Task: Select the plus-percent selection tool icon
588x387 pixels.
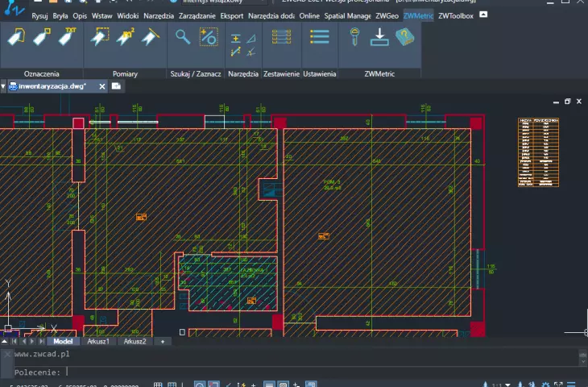Action: click(209, 37)
